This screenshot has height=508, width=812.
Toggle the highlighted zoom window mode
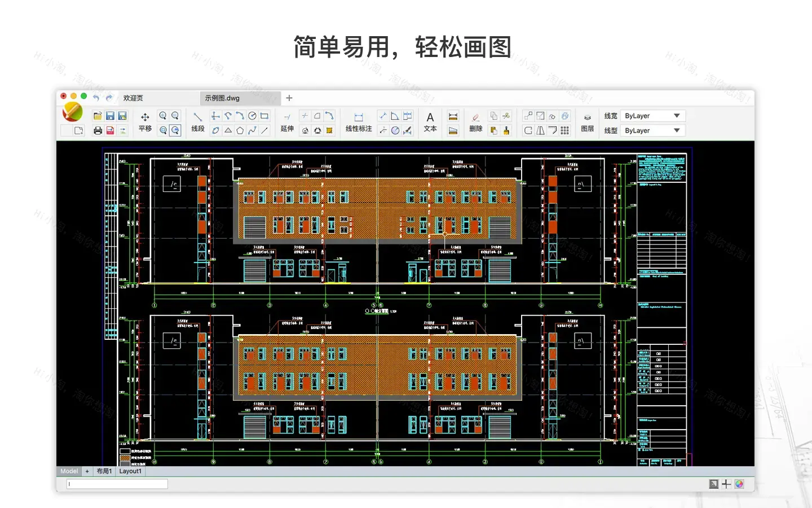click(175, 129)
